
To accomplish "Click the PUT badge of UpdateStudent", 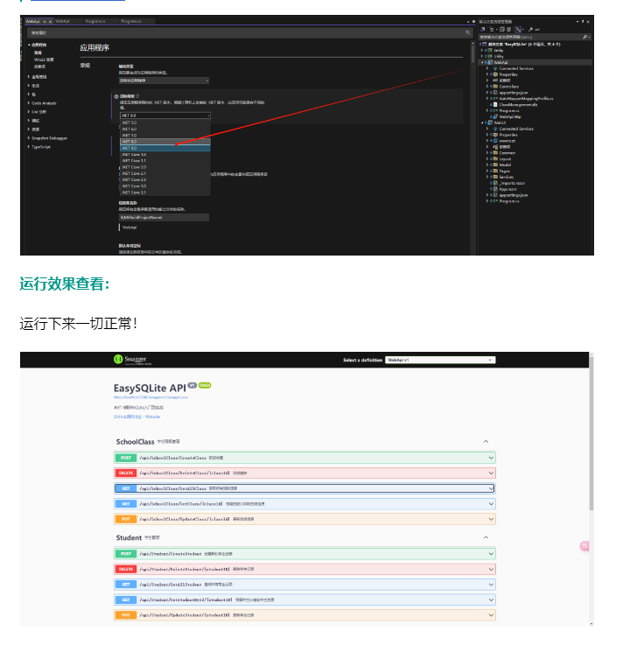I will 126,615.
